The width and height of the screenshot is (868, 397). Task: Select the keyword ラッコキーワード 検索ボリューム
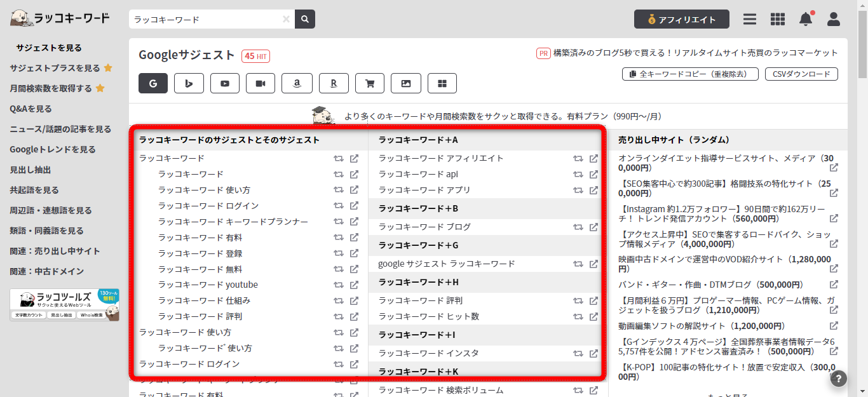(441, 390)
